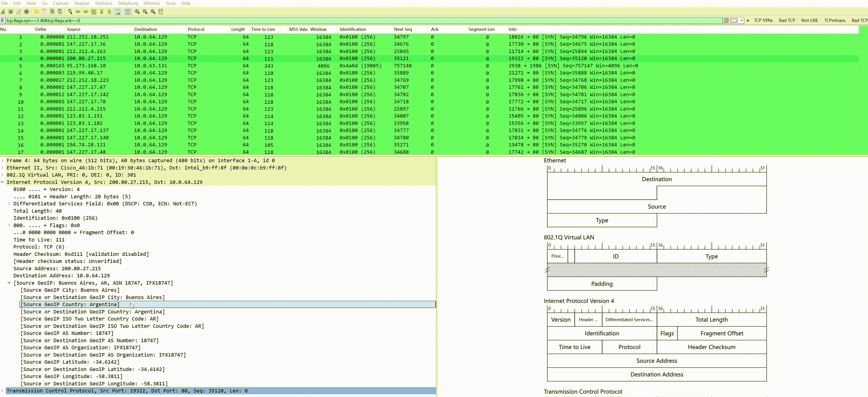Click Padding field in 802.1Q diagram
Image resolution: width=868 pixels, height=397 pixels.
click(602, 284)
